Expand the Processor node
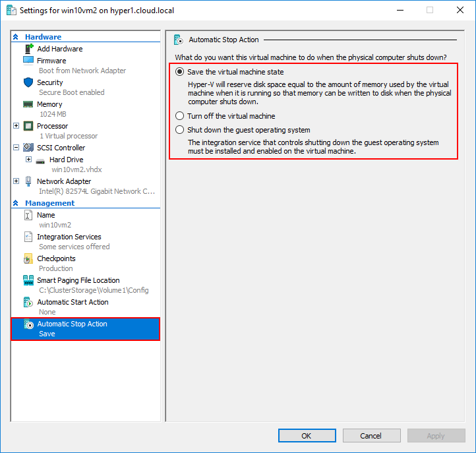 [x=16, y=126]
